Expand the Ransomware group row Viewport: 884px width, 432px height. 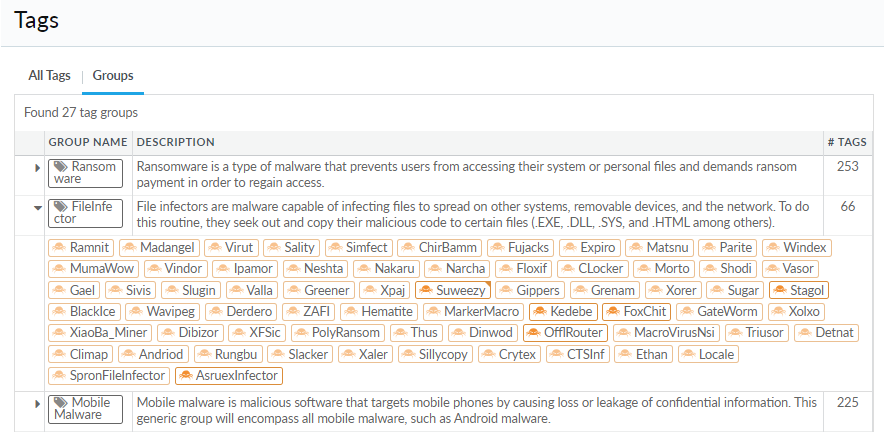coord(37,168)
